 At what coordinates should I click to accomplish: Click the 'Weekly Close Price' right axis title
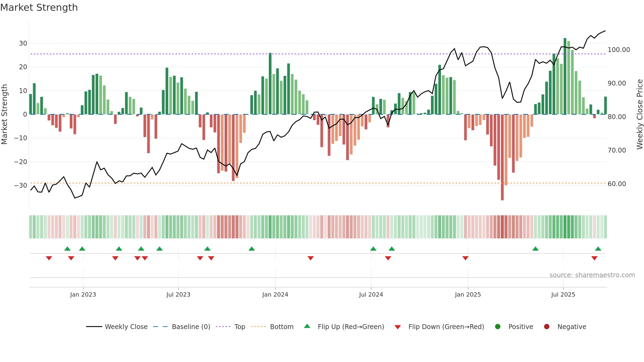pos(640,114)
